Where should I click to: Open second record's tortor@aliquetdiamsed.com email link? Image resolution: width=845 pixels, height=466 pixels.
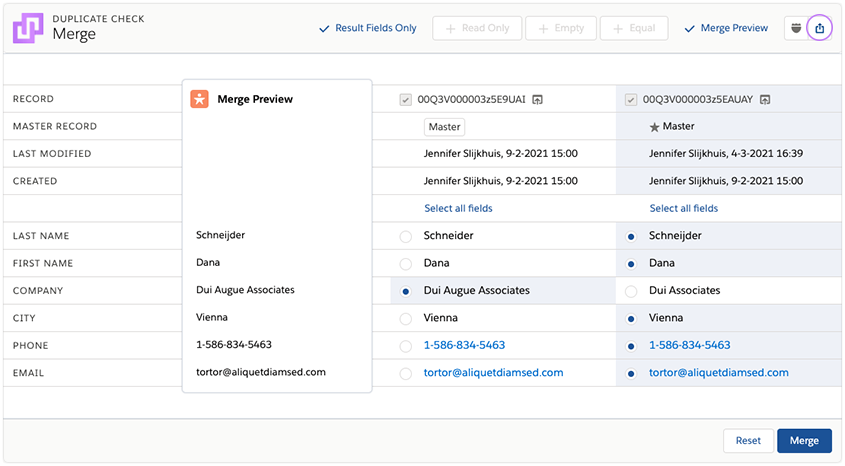(718, 373)
